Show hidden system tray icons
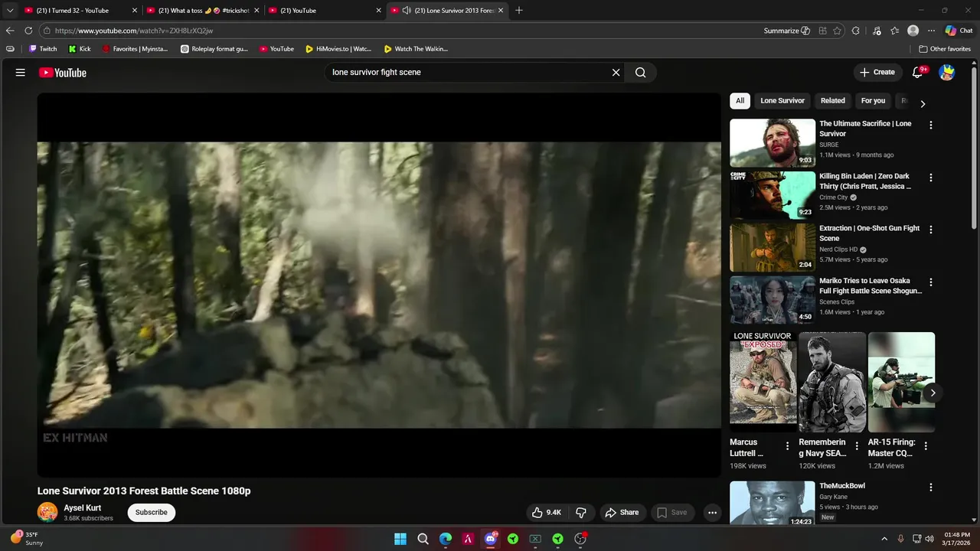Image resolution: width=980 pixels, height=551 pixels. [x=884, y=539]
